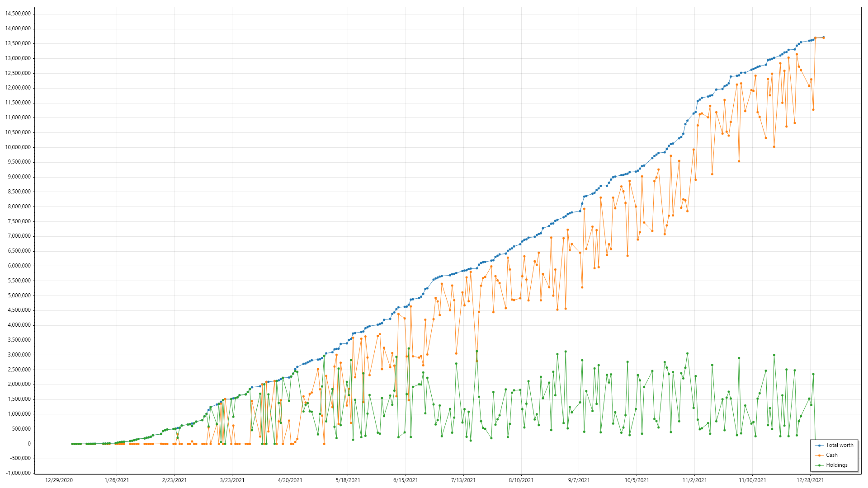Click the 4,000,000 y-axis label

19,325
